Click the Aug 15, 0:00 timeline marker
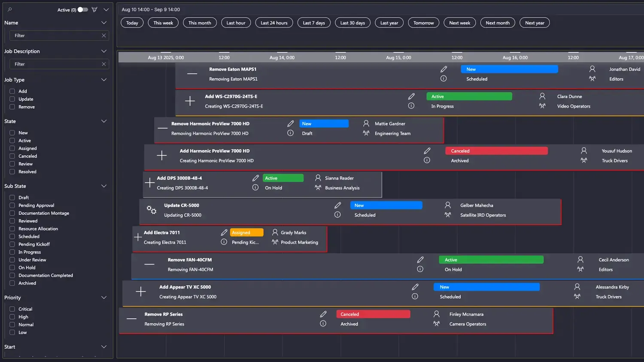This screenshot has height=362, width=644. (x=398, y=57)
